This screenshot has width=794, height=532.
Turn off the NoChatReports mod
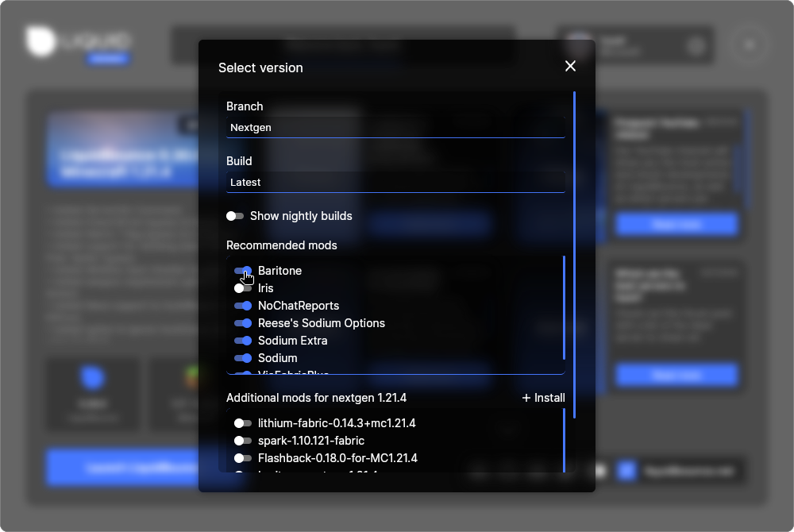pyautogui.click(x=243, y=306)
